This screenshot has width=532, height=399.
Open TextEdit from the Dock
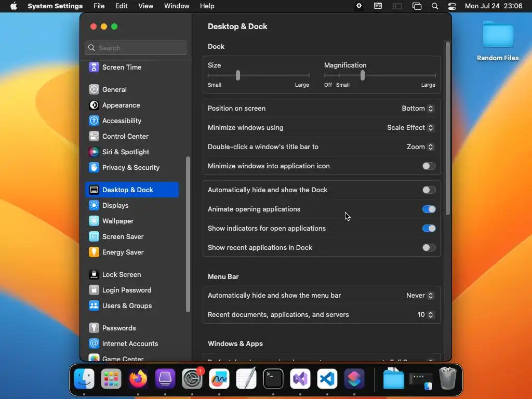click(246, 379)
